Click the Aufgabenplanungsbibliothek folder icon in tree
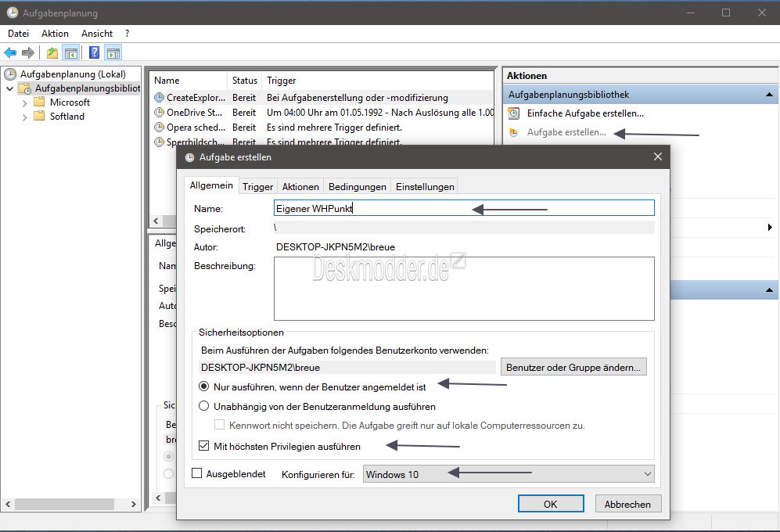This screenshot has height=532, width=780. (x=25, y=88)
